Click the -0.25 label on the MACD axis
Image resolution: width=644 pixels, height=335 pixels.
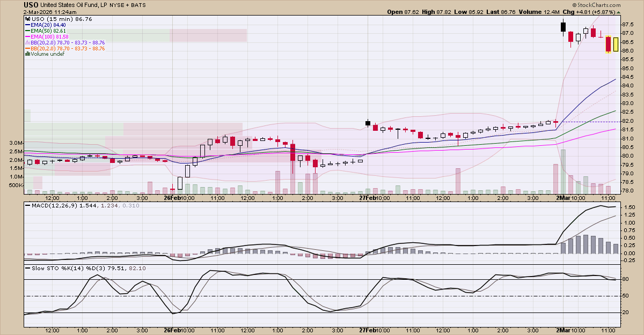pyautogui.click(x=629, y=260)
